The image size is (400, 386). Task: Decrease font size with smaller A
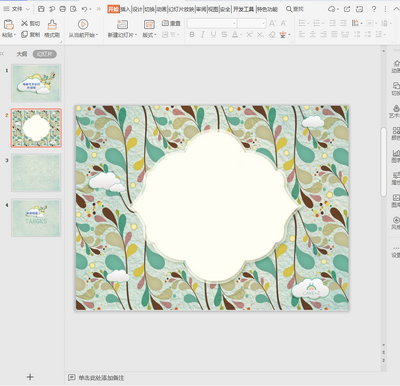coord(283,23)
